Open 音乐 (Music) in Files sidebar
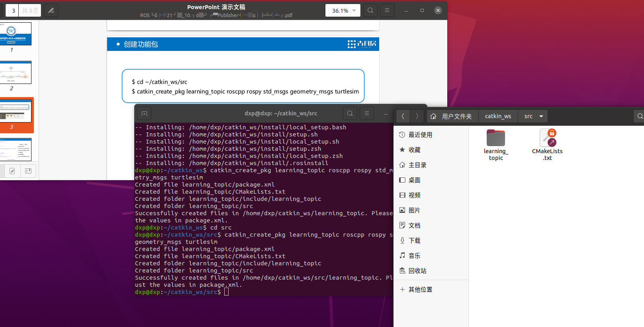Viewport: 644px width, 327px height. (431, 256)
